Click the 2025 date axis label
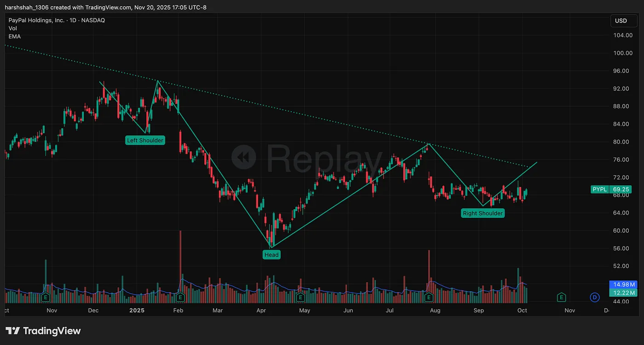 click(x=137, y=311)
